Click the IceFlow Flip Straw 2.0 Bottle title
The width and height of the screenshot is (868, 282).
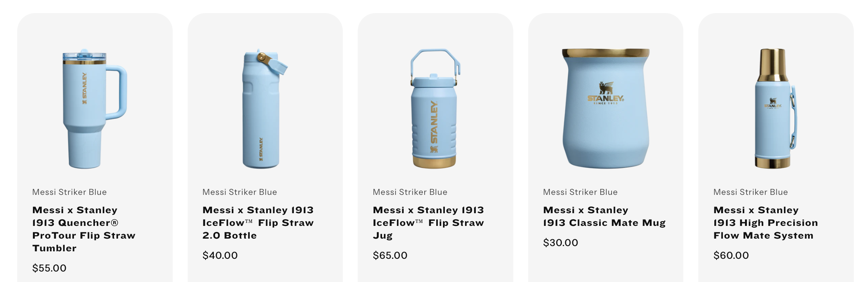pos(258,223)
